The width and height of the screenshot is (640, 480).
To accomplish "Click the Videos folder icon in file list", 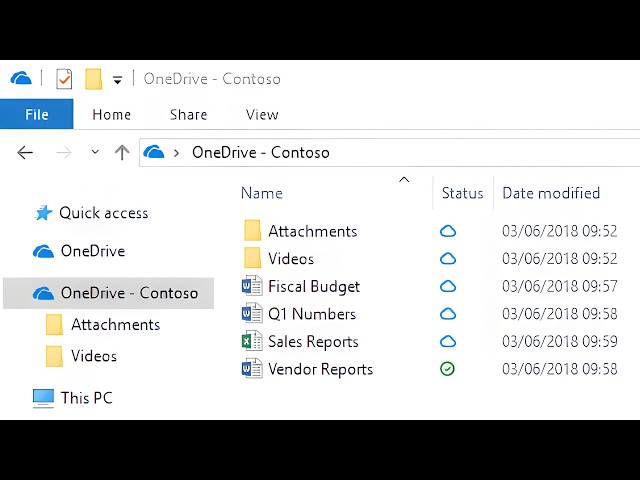I will [252, 258].
